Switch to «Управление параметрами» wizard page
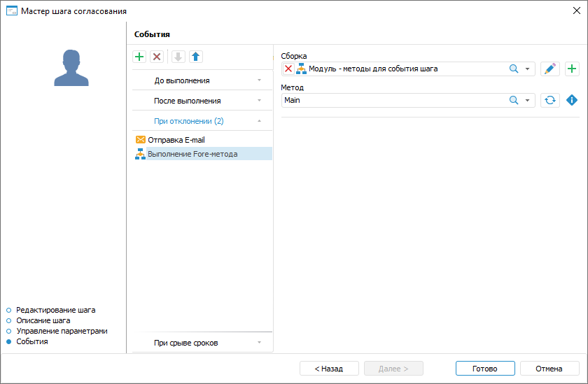588x384 pixels. (x=62, y=331)
